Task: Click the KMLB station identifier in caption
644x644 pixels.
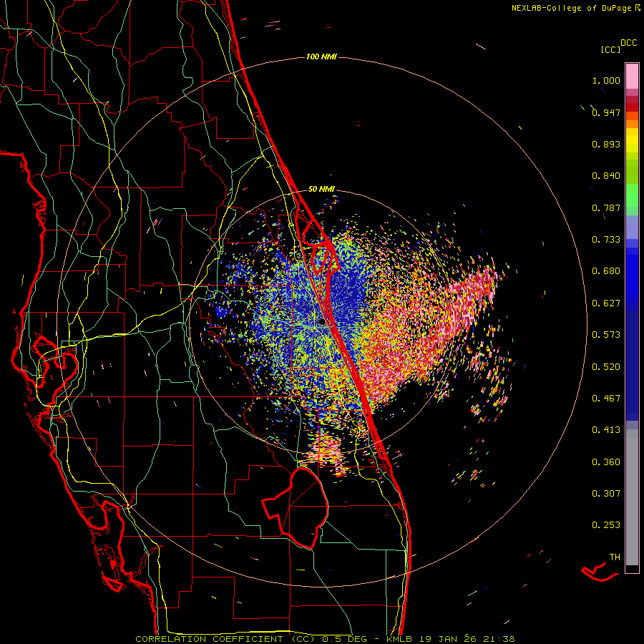Action: 401,639
